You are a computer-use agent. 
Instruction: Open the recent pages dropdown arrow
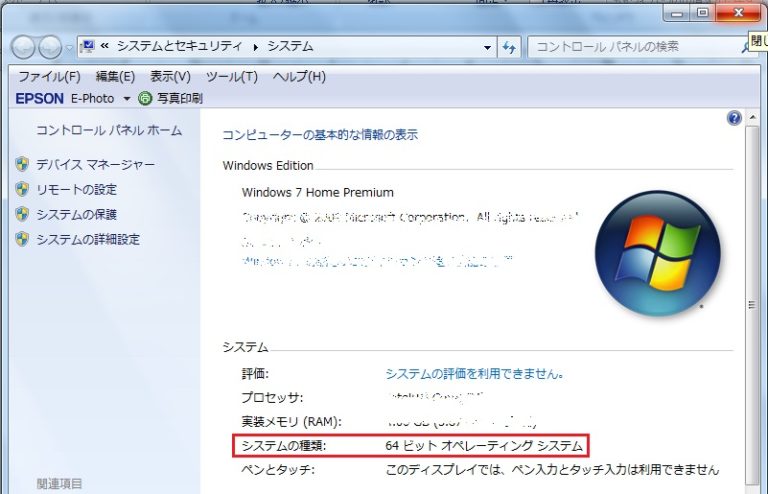(x=69, y=48)
